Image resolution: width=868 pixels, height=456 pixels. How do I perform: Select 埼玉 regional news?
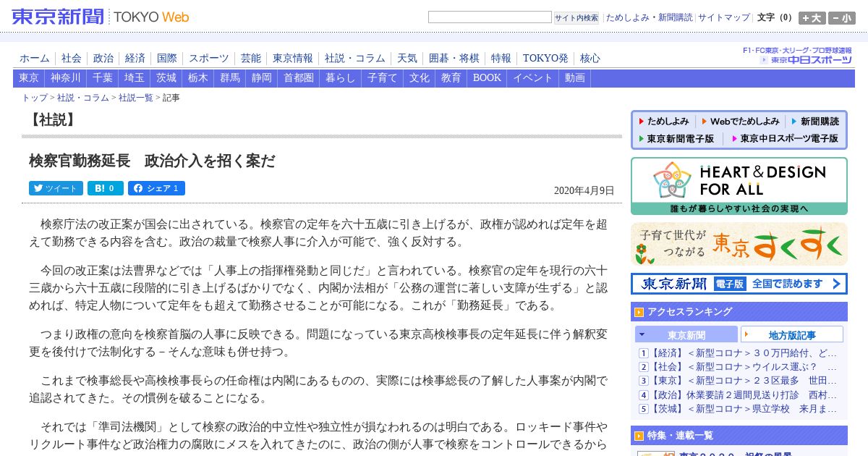(x=135, y=78)
